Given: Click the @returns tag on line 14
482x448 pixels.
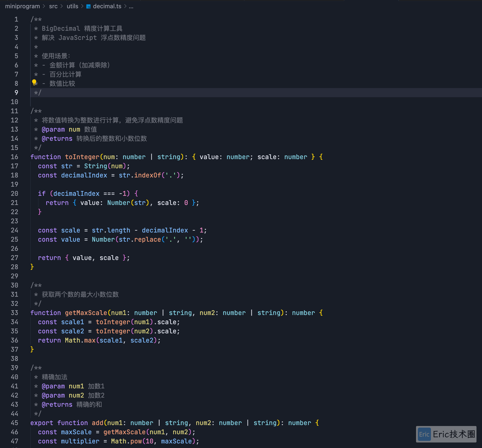Looking at the screenshot, I should [57, 139].
